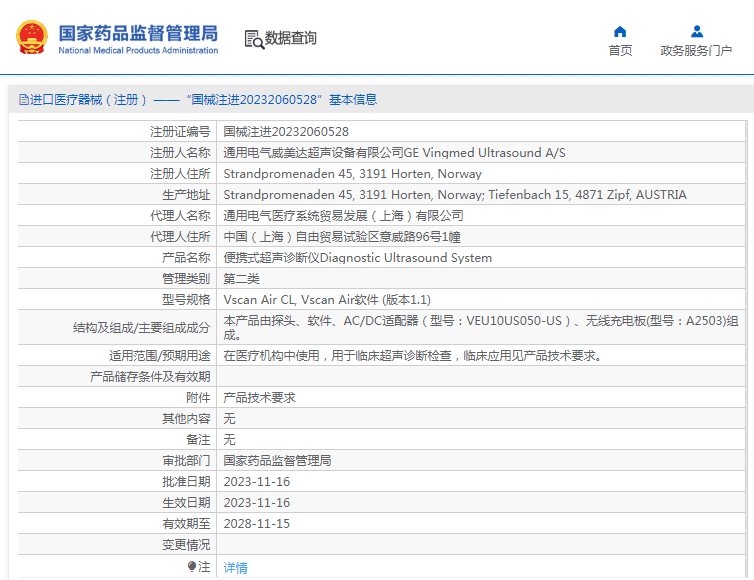This screenshot has height=580, width=754.
Task: Go to 首页 via text link
Action: click(620, 51)
